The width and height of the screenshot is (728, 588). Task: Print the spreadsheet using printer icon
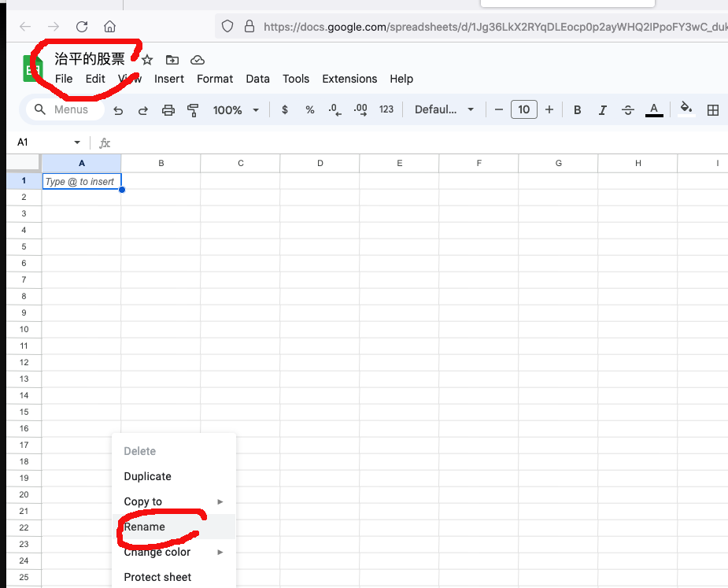pos(168,110)
